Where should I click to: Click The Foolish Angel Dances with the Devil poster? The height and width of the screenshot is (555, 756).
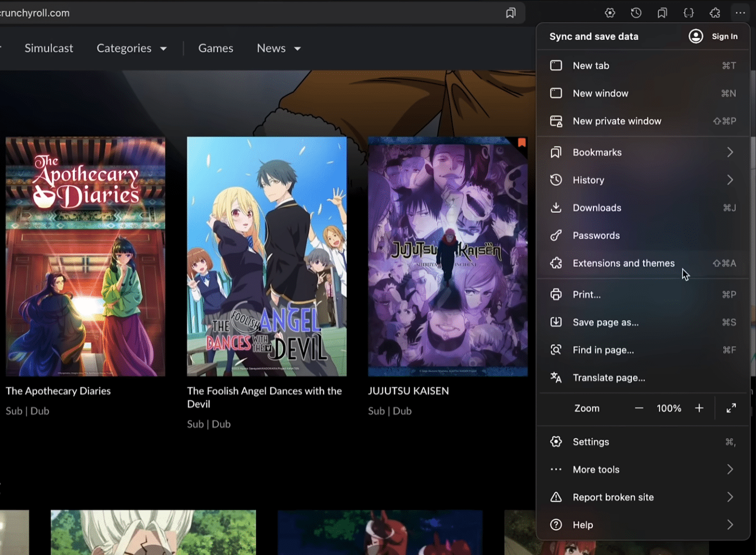(267, 256)
